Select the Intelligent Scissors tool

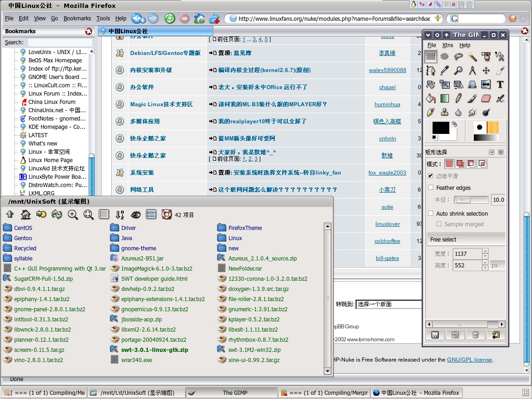[500, 56]
